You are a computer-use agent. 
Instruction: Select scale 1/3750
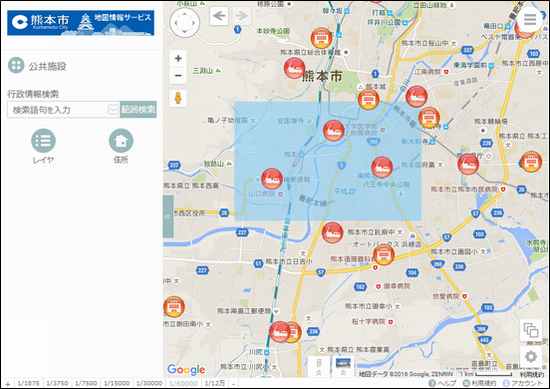57,383
